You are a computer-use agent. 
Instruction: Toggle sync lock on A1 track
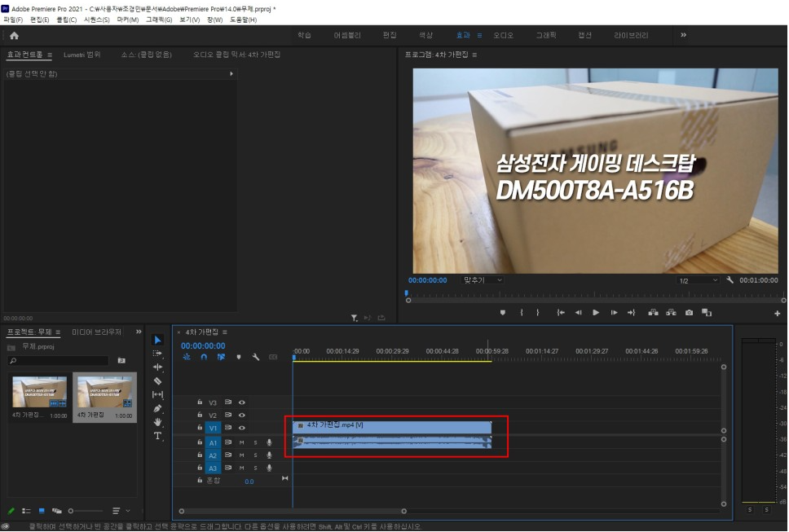coord(228,442)
